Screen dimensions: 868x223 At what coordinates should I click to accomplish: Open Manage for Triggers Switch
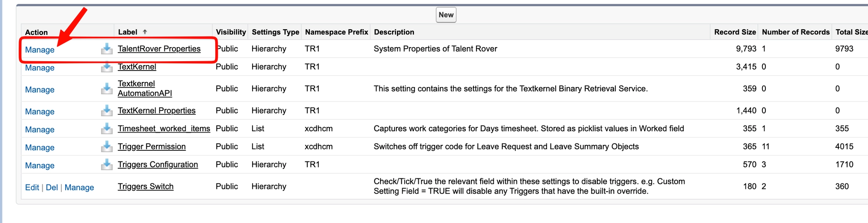tap(79, 187)
